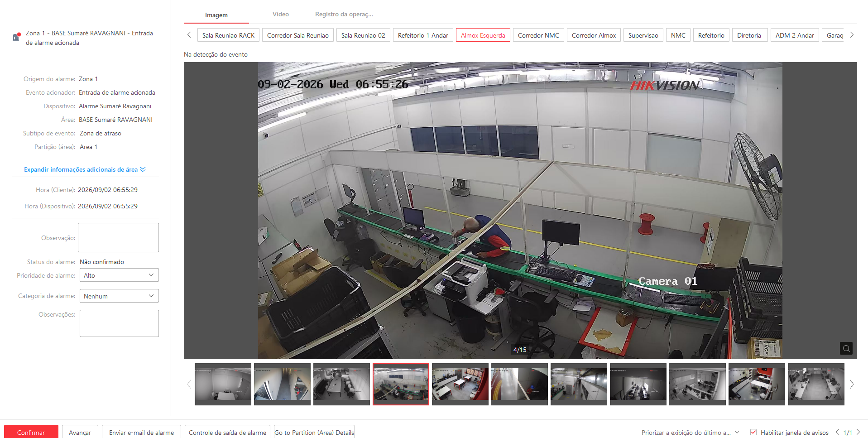Open the Categoria de alarme dropdown
The image size is (868, 438).
[x=119, y=296]
